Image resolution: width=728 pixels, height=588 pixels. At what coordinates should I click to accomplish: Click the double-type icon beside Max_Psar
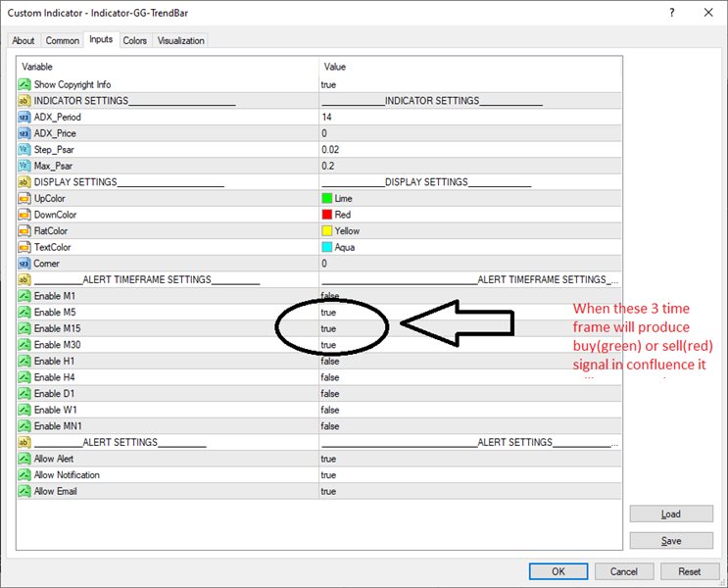[x=24, y=166]
